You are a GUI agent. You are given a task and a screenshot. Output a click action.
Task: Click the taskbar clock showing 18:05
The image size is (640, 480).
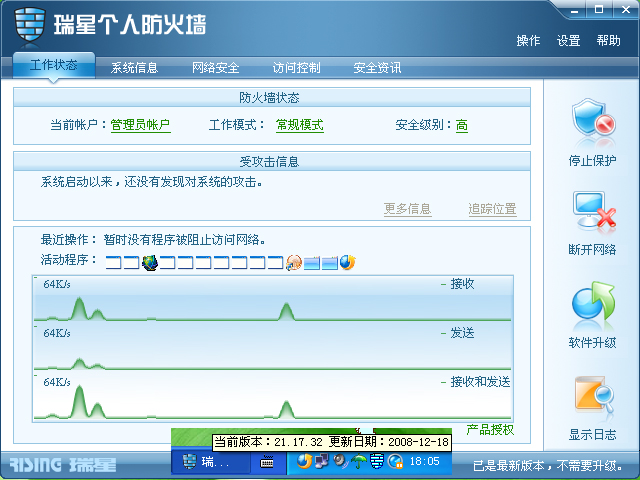pos(424,461)
